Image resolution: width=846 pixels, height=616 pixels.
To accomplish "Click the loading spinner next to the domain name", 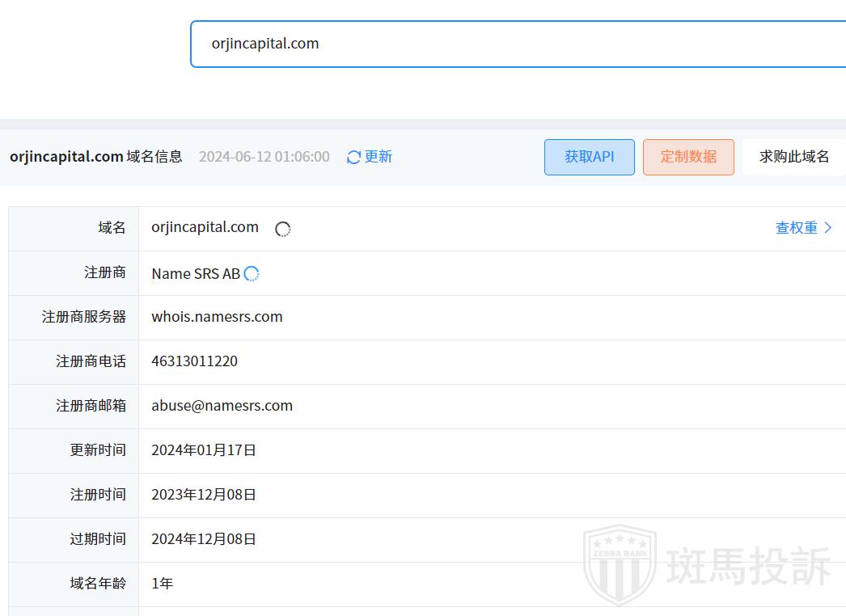I will [282, 230].
